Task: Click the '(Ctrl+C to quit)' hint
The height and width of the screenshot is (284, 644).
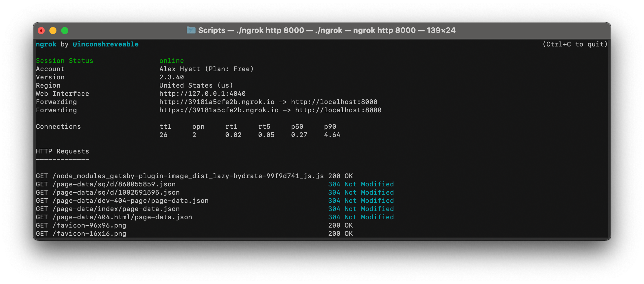Action: coord(575,44)
